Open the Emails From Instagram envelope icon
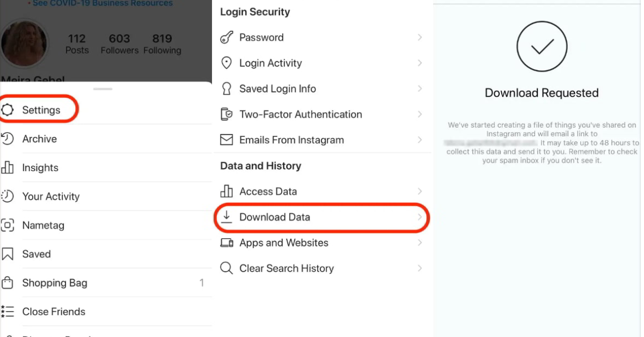 point(226,140)
